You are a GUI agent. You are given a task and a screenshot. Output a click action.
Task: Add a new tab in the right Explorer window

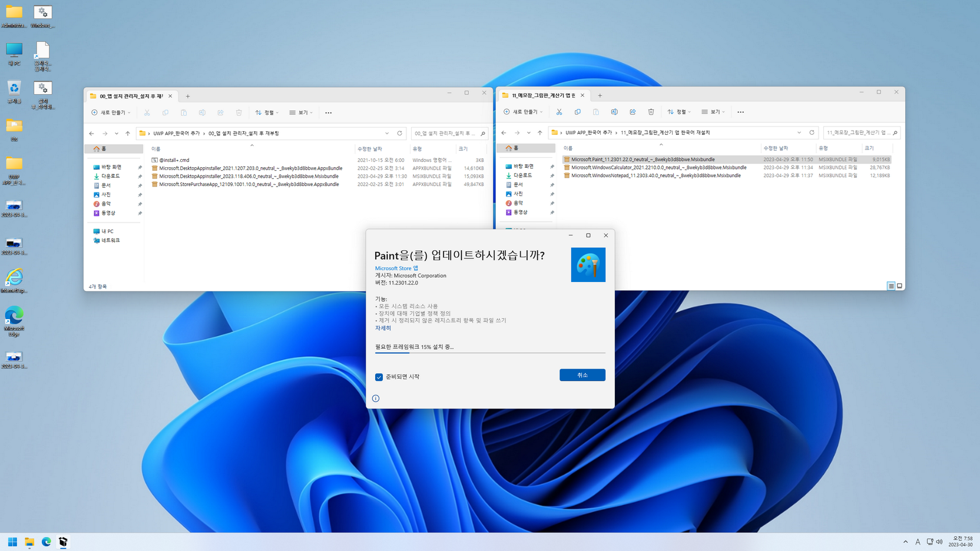point(600,95)
